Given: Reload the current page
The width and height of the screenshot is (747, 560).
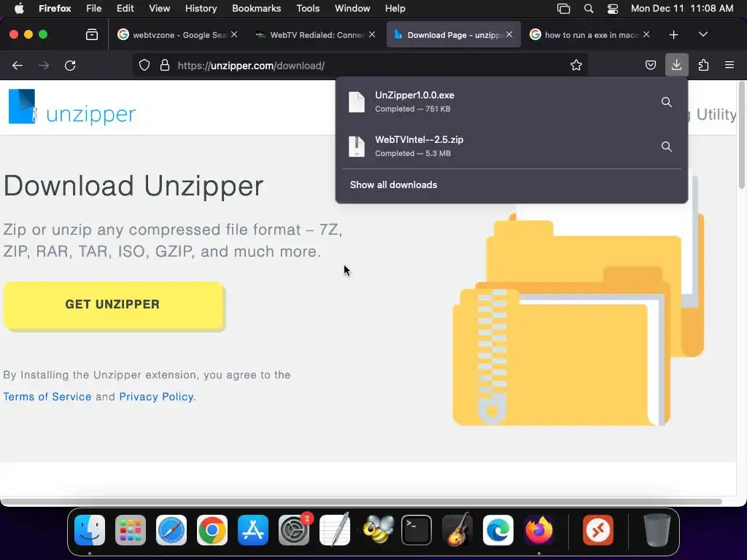Looking at the screenshot, I should tap(70, 65).
